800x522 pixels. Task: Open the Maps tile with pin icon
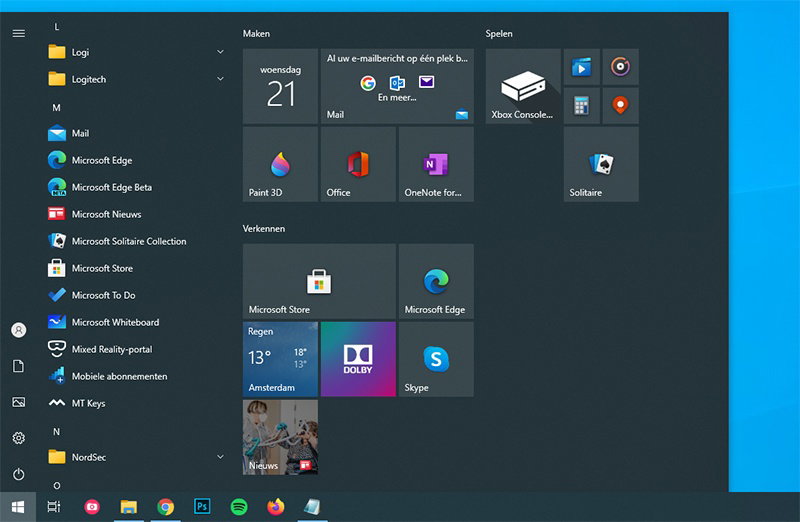point(621,105)
